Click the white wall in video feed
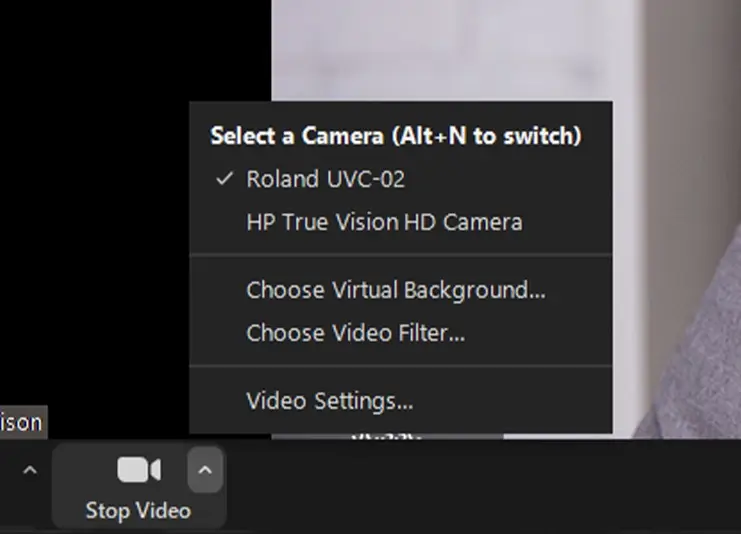The image size is (741, 534). pyautogui.click(x=450, y=50)
